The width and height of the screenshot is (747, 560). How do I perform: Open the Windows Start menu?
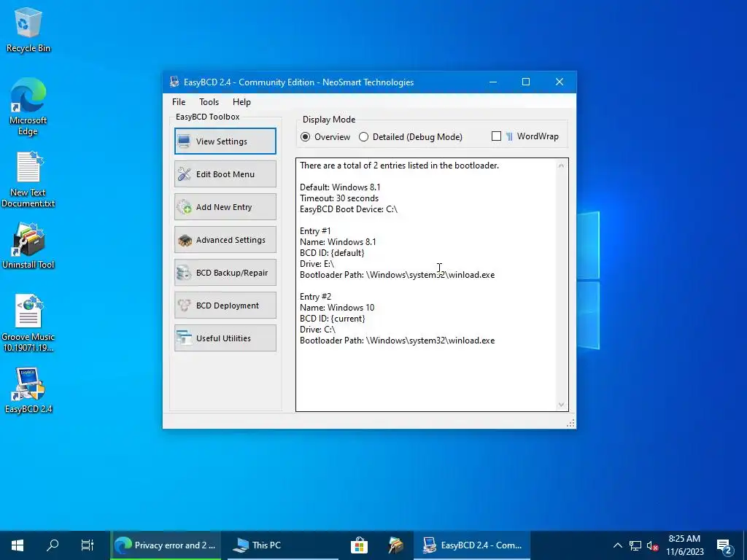pos(18,545)
